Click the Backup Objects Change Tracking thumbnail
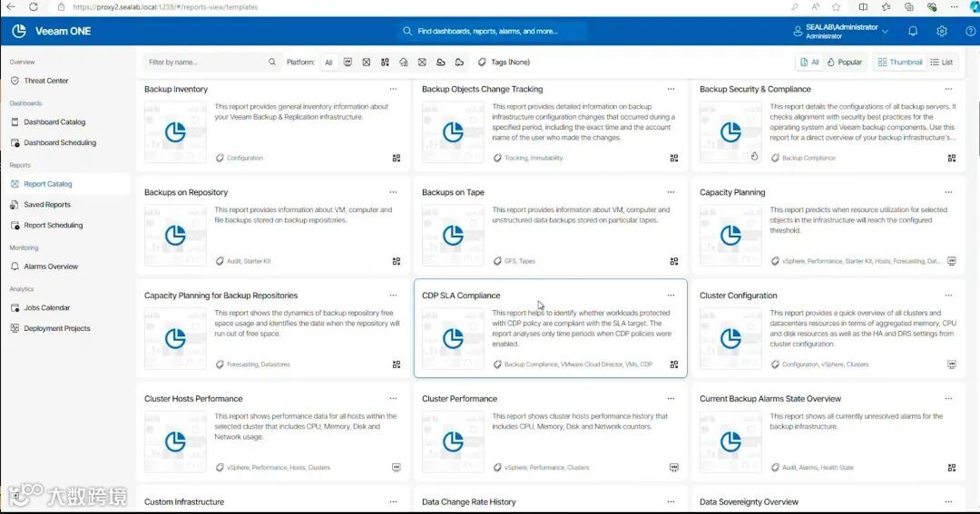Viewport: 980px width, 514px height. (x=453, y=131)
